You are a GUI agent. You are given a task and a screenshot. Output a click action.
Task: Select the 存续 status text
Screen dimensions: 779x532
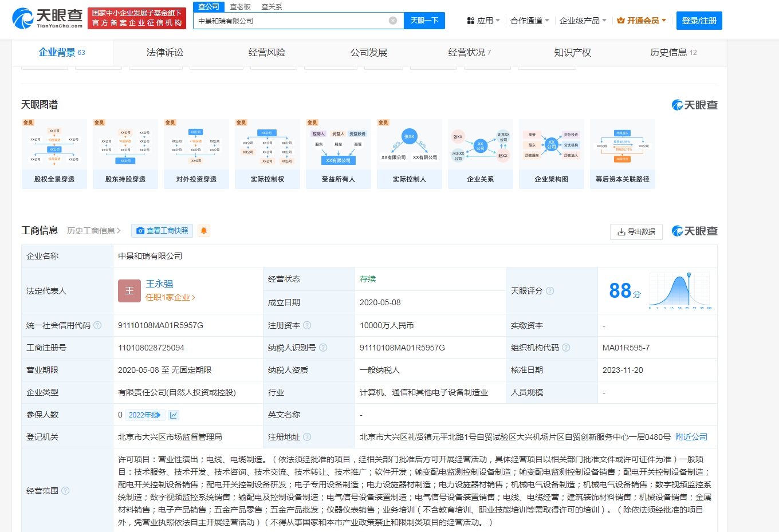[x=368, y=279]
